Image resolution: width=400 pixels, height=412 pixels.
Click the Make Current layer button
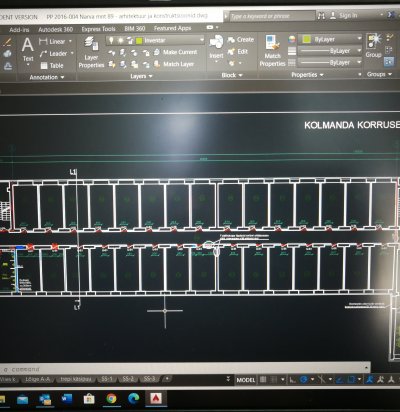[176, 52]
